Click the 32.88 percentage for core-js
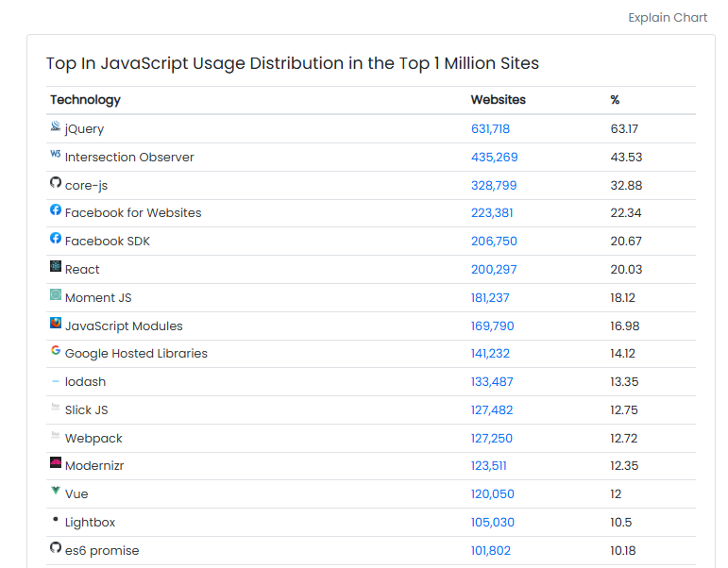Image resolution: width=728 pixels, height=568 pixels. [x=626, y=185]
